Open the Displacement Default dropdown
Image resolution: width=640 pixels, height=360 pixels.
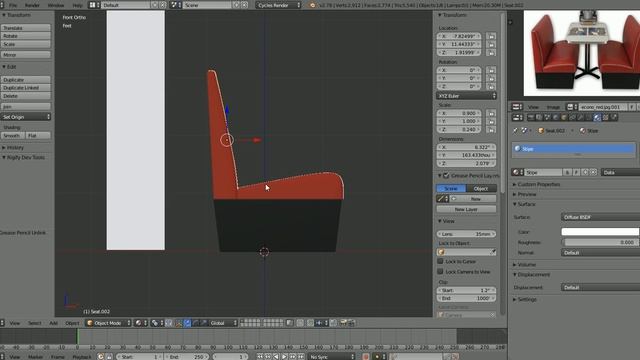(600, 287)
